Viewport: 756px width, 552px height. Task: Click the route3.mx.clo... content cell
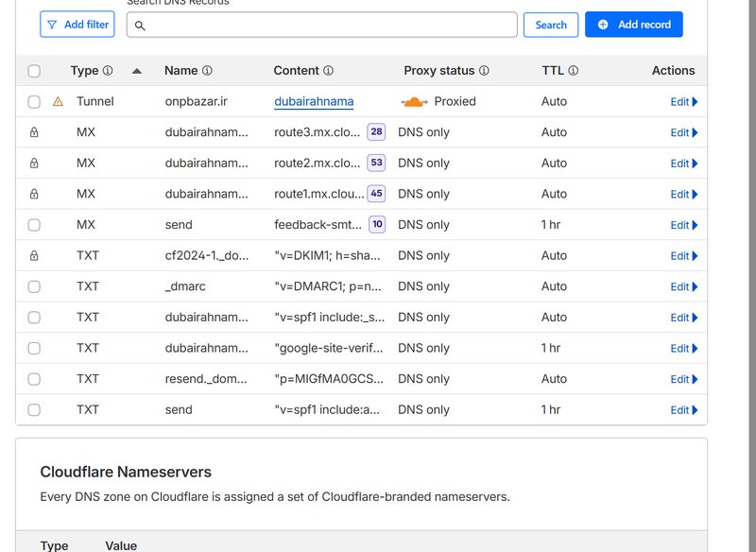pos(317,132)
